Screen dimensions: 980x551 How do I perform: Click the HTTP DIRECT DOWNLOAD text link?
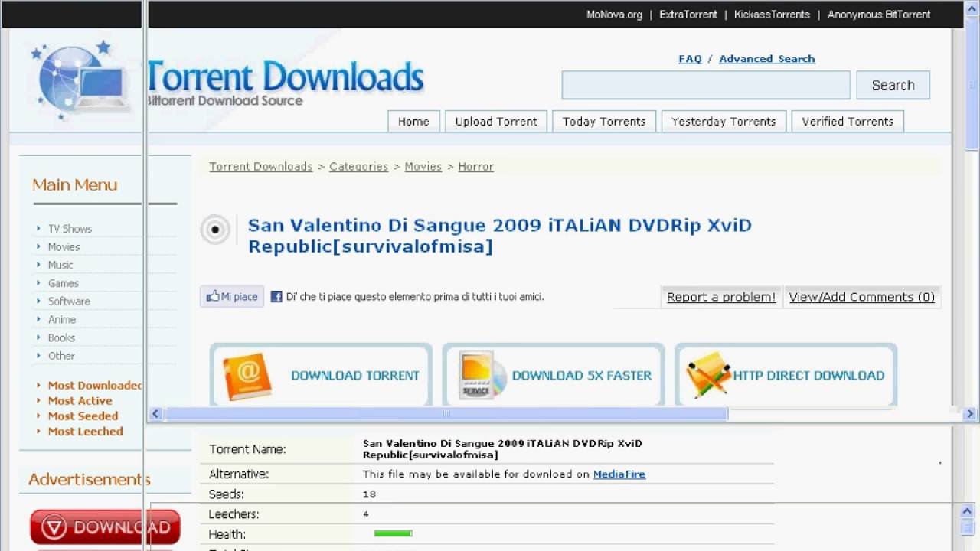pyautogui.click(x=808, y=376)
